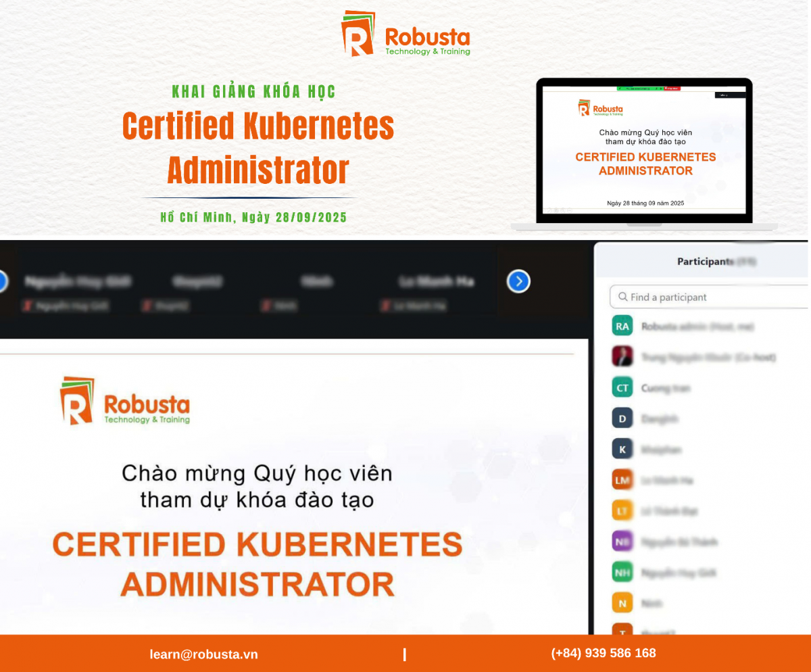Click the purple NB participant avatar
This screenshot has height=672, width=811.
click(622, 542)
